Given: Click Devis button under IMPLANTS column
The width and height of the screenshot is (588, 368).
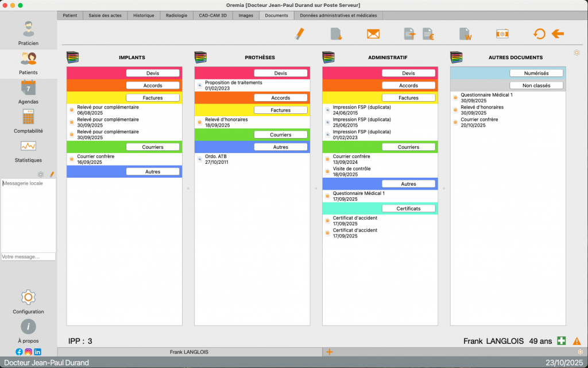Looking at the screenshot, I should (153, 73).
